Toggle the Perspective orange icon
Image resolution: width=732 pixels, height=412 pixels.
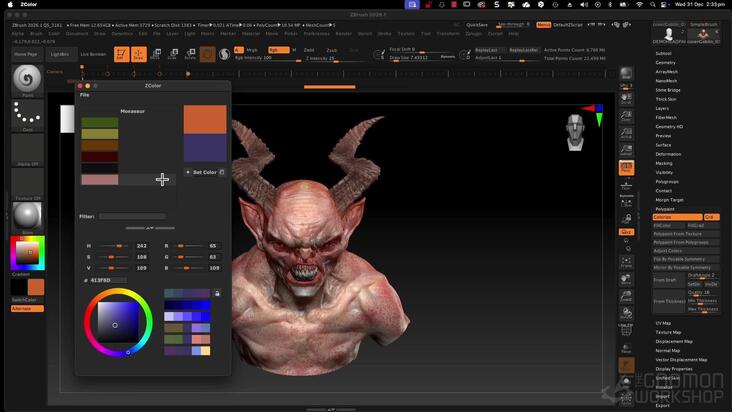(626, 168)
